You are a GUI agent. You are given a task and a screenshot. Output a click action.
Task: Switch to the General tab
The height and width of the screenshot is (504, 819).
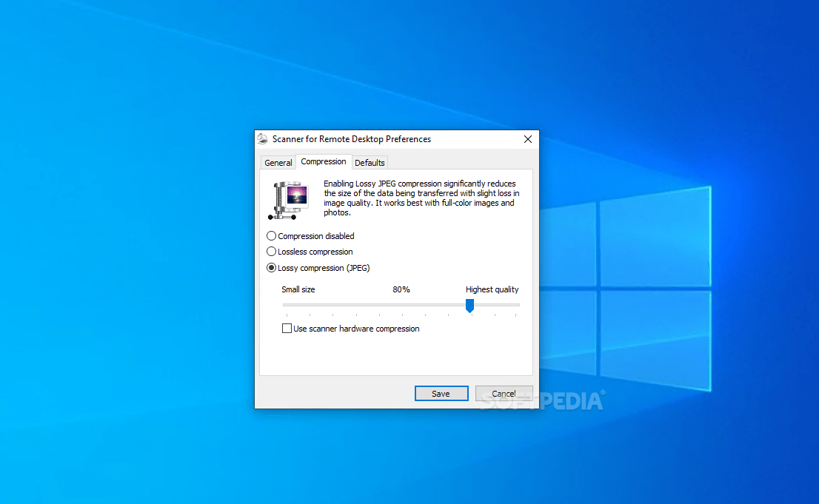pos(278,162)
